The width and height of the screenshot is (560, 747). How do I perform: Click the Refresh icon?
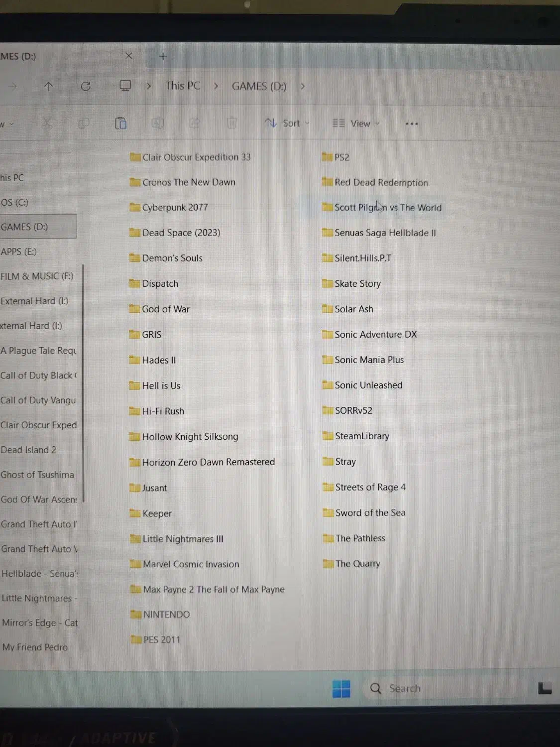(x=86, y=86)
